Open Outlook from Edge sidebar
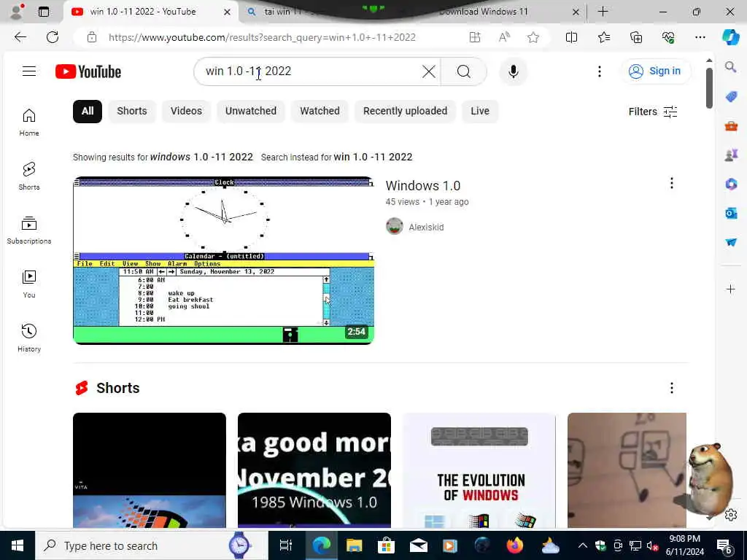747x560 pixels. click(731, 214)
